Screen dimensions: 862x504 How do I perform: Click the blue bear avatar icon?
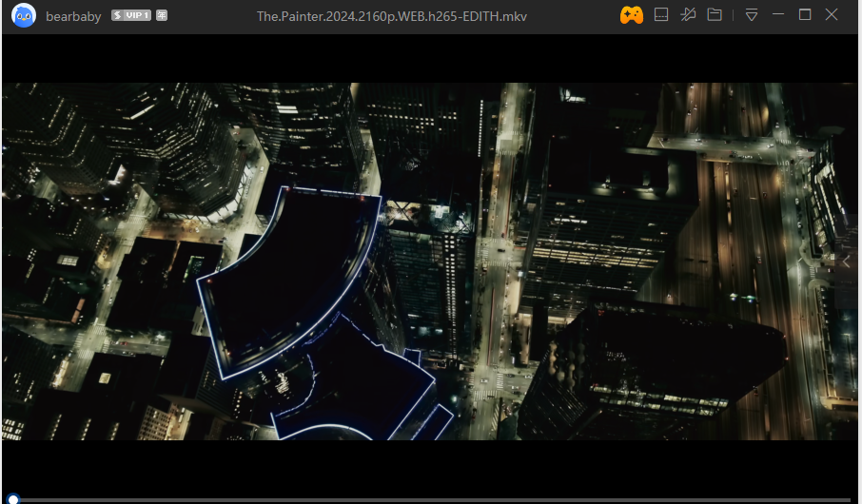point(24,16)
